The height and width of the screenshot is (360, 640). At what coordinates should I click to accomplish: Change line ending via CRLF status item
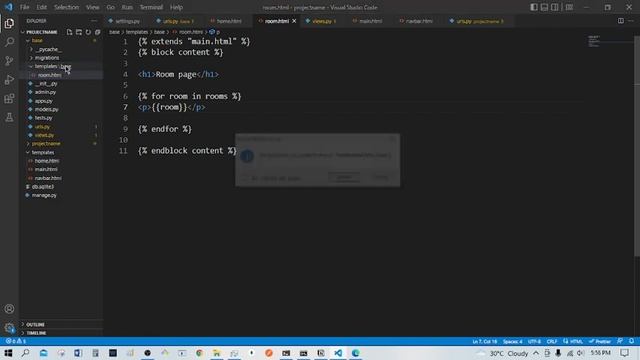tap(551, 341)
